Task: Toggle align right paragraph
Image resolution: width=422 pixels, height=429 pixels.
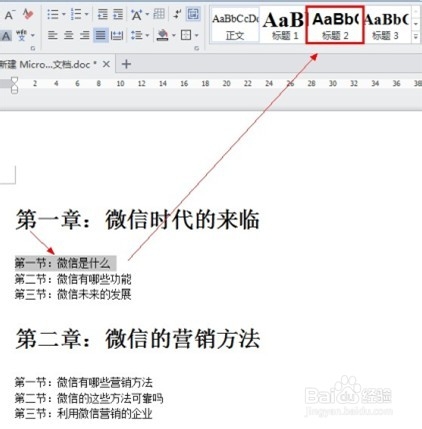Action: click(85, 35)
